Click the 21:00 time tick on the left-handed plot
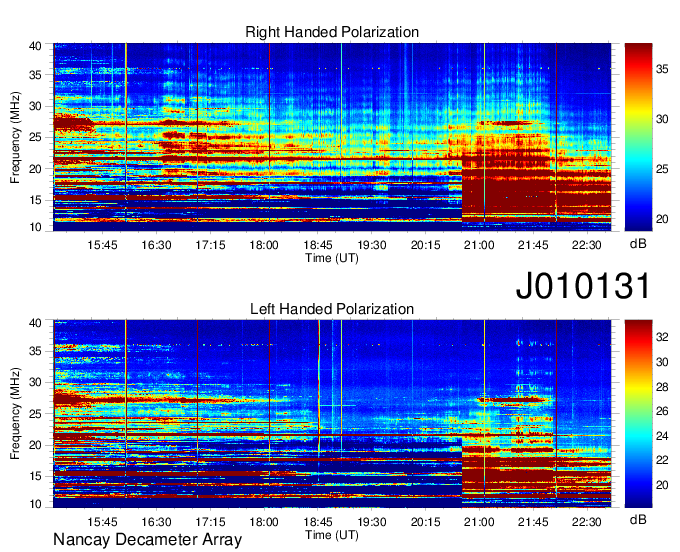680x552 pixels. pyautogui.click(x=479, y=522)
